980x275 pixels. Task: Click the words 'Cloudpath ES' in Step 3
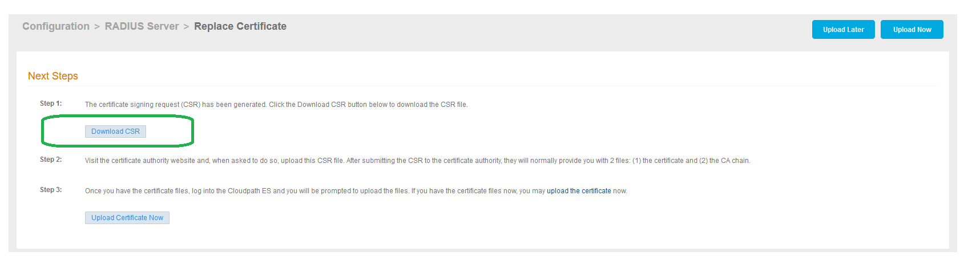[x=249, y=191]
